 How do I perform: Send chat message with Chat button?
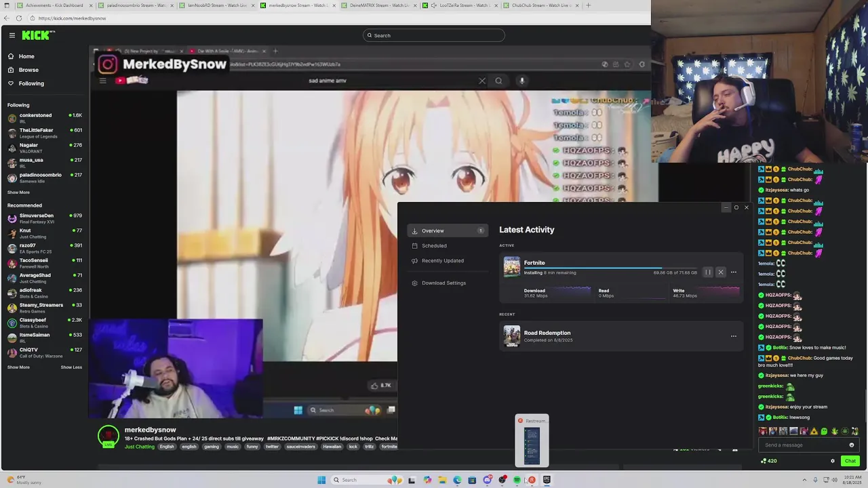pos(850,461)
